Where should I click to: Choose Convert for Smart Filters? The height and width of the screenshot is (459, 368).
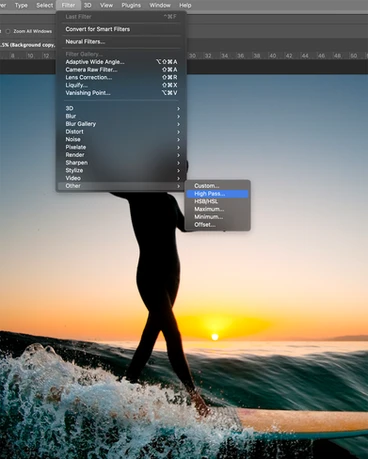pos(121,29)
